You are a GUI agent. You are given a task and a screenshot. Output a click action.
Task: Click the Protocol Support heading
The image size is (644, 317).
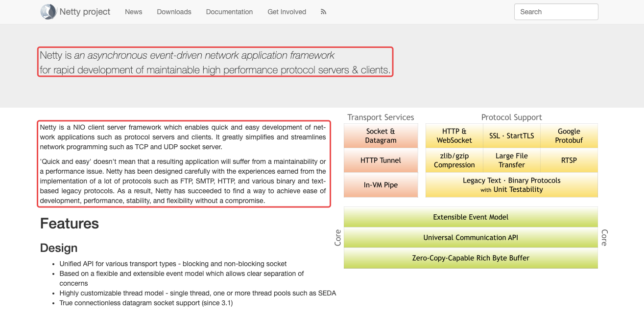point(511,117)
